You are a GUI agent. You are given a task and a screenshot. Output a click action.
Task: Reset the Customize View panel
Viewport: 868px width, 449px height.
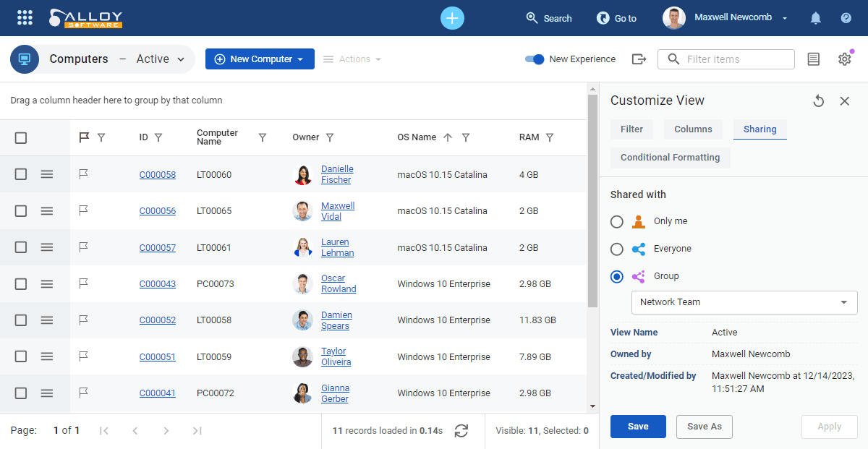tap(819, 101)
